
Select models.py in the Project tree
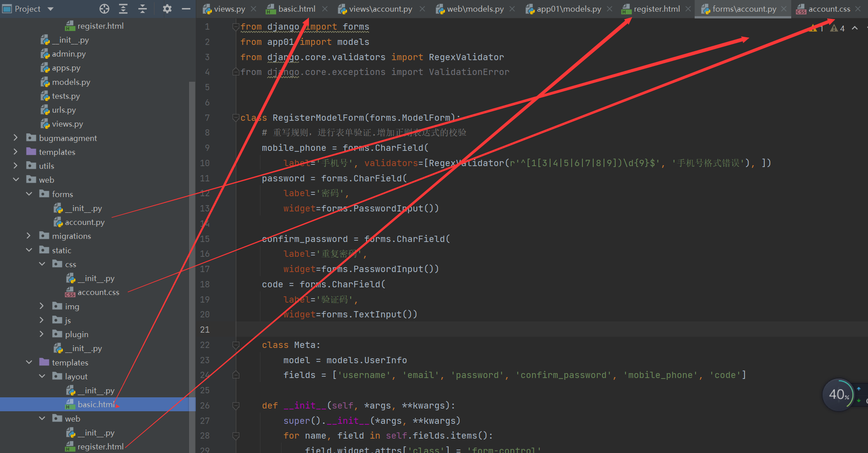pyautogui.click(x=71, y=82)
